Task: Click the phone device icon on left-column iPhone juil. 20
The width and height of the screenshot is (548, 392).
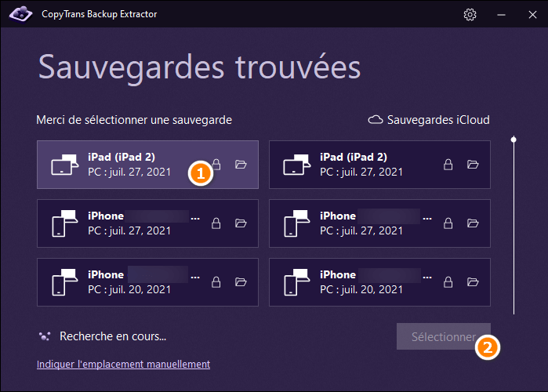Action: point(64,282)
